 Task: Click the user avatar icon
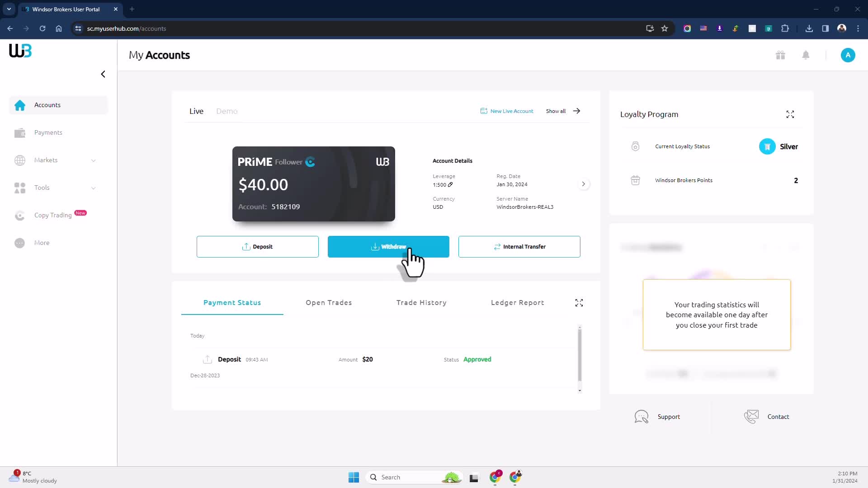848,55
